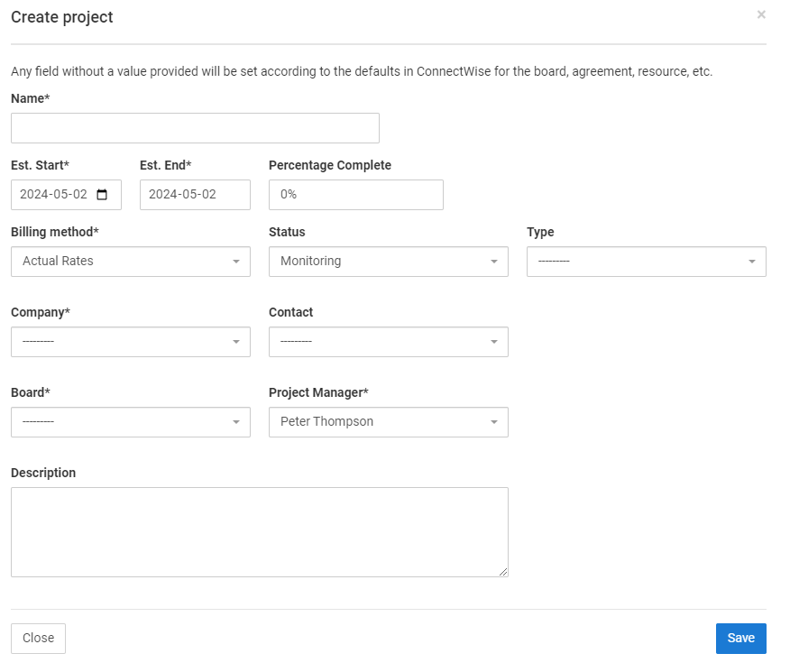This screenshot has height=672, width=790.
Task: Open the Contact dropdown
Action: (x=389, y=342)
